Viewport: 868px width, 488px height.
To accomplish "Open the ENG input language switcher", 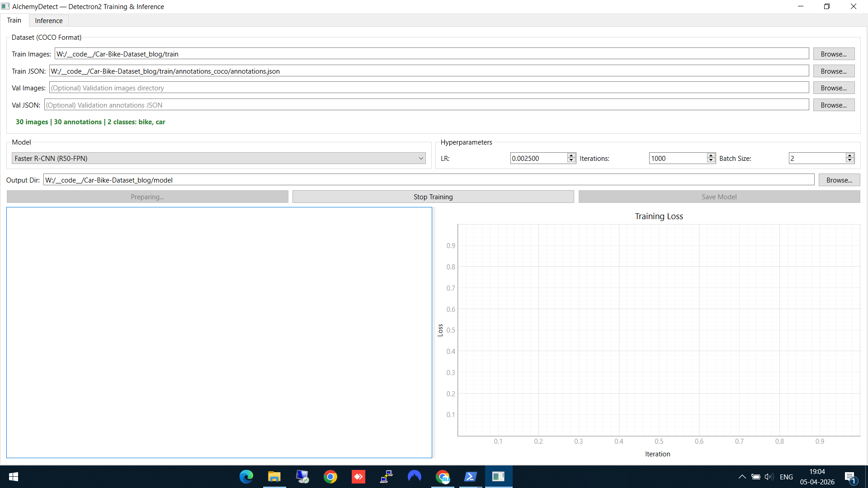I will click(x=787, y=477).
